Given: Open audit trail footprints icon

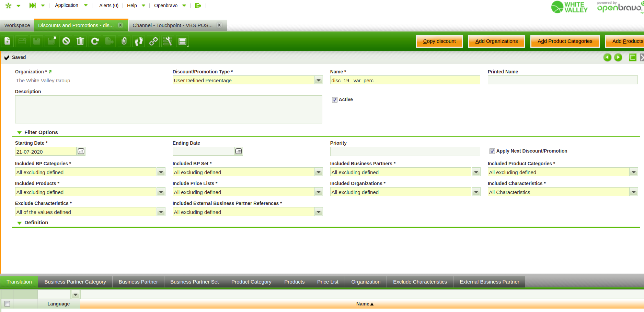Looking at the screenshot, I should (x=139, y=41).
